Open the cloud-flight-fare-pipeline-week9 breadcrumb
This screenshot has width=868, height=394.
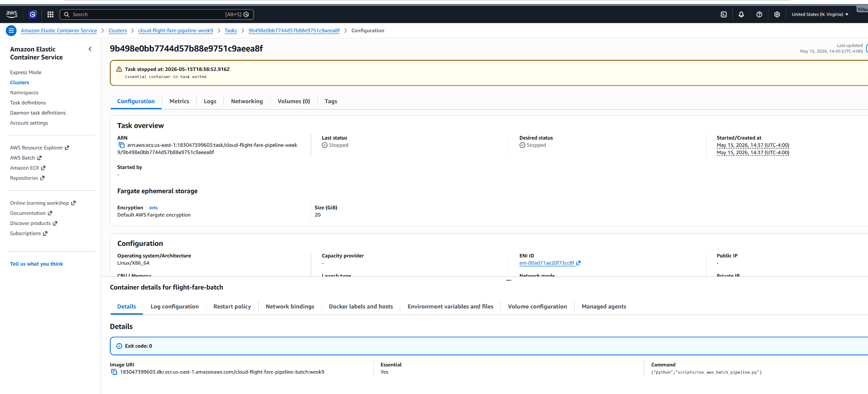coord(176,31)
